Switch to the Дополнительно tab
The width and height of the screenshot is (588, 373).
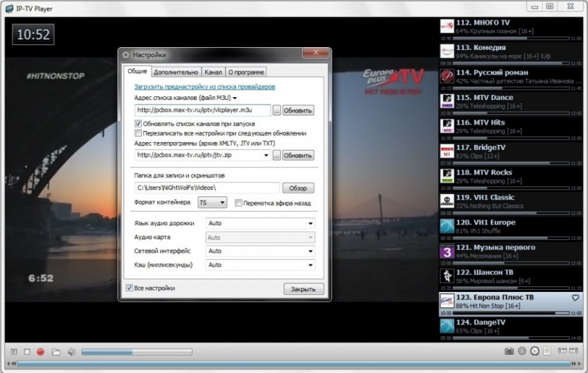(176, 72)
